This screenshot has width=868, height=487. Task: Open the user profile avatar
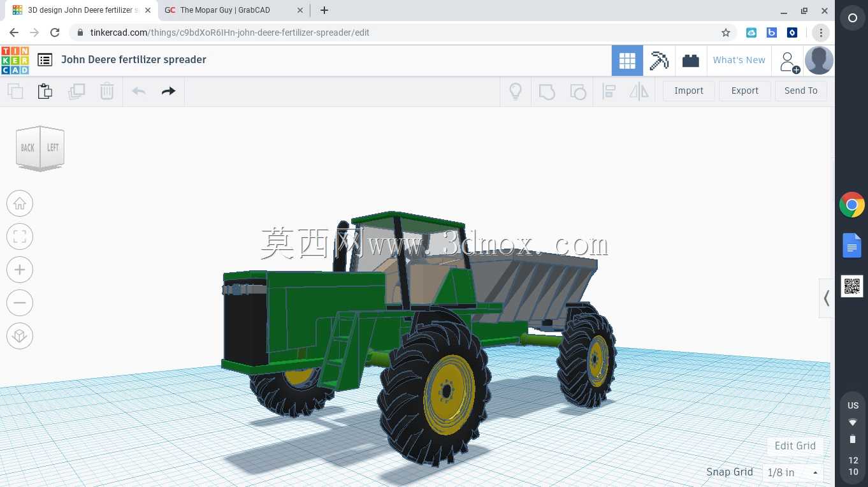pos(819,61)
